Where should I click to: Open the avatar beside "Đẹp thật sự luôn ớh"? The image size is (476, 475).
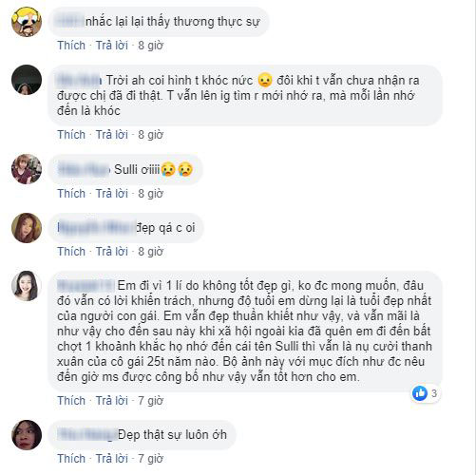[x=27, y=435]
